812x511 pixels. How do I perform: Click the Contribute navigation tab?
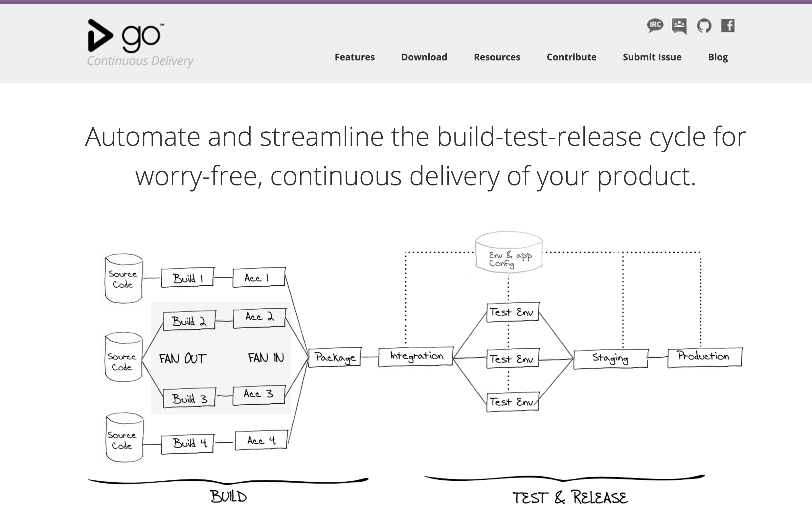[571, 57]
